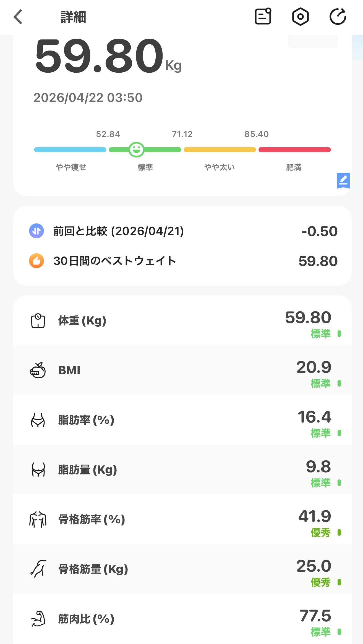Tap the red 肥満 range segment
The image size is (363, 644).
294,150
